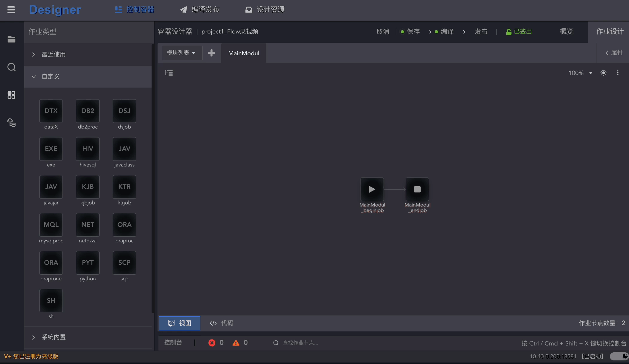
Task: Switch to 代码 code tab
Action: click(x=222, y=323)
